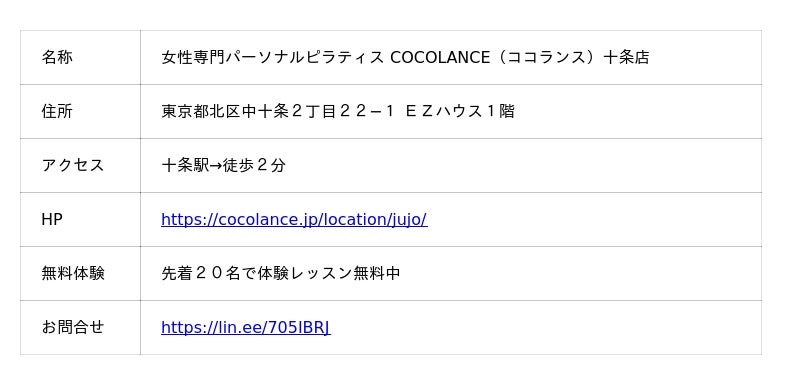
Task: Click the 女性専門パーソナルピラティス text
Action: click(273, 57)
